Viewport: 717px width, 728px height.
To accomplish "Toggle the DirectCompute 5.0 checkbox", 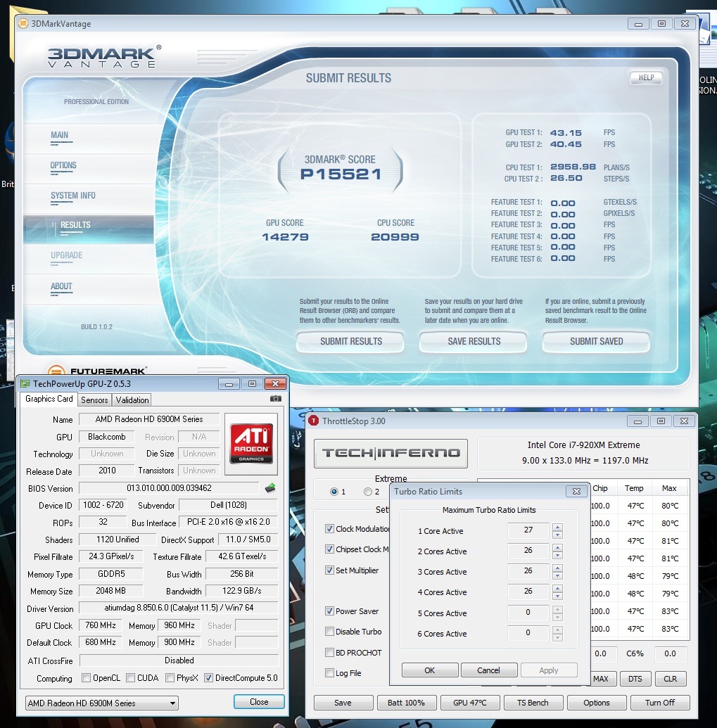I will click(x=208, y=678).
